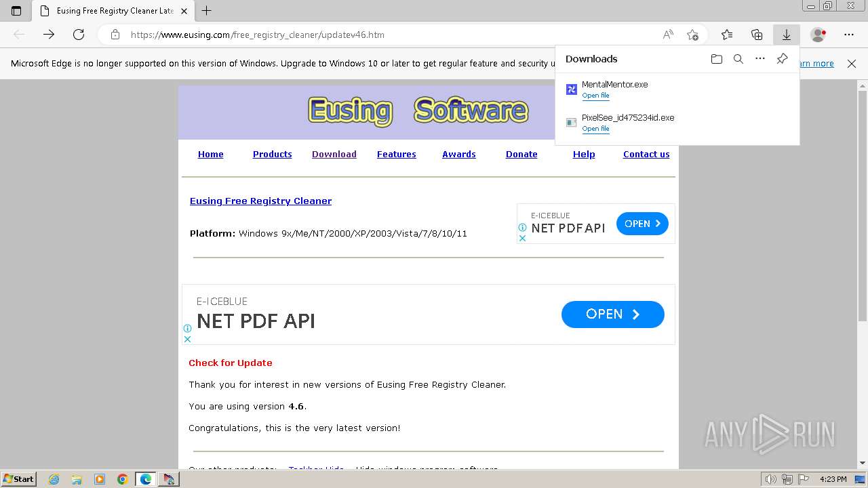Viewport: 868px width, 488px height.
Task: Click OPEN on large NET PDF API banner
Action: coord(613,314)
